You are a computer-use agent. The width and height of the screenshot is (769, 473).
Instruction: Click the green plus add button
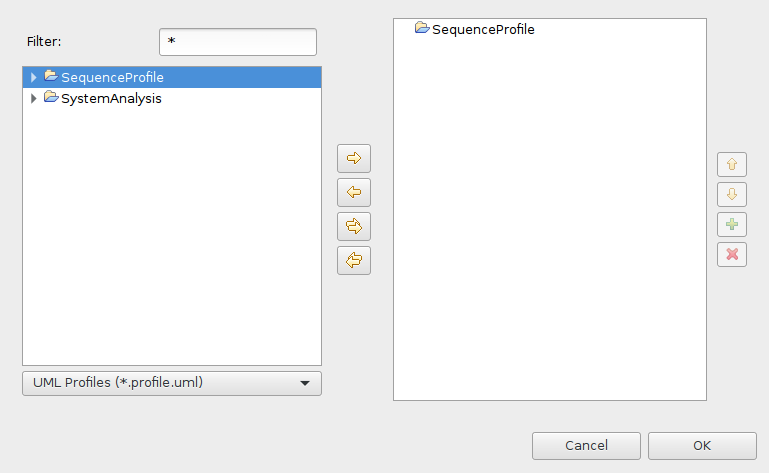[x=732, y=224]
